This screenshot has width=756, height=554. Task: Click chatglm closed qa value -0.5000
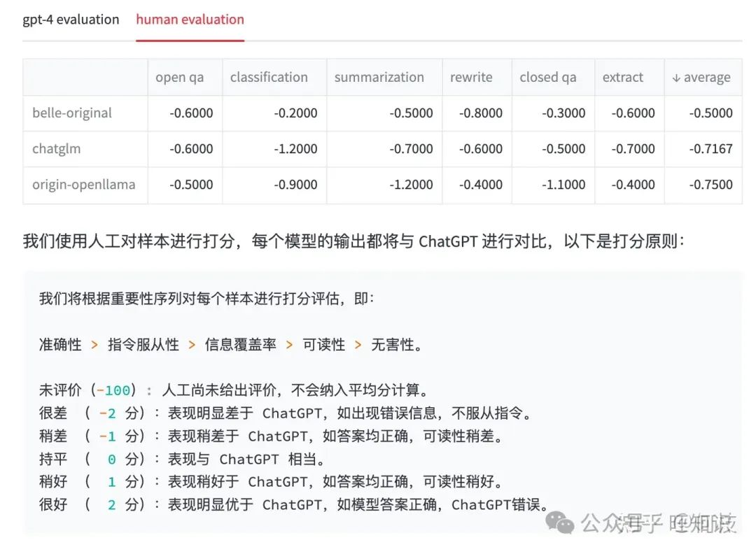click(563, 148)
